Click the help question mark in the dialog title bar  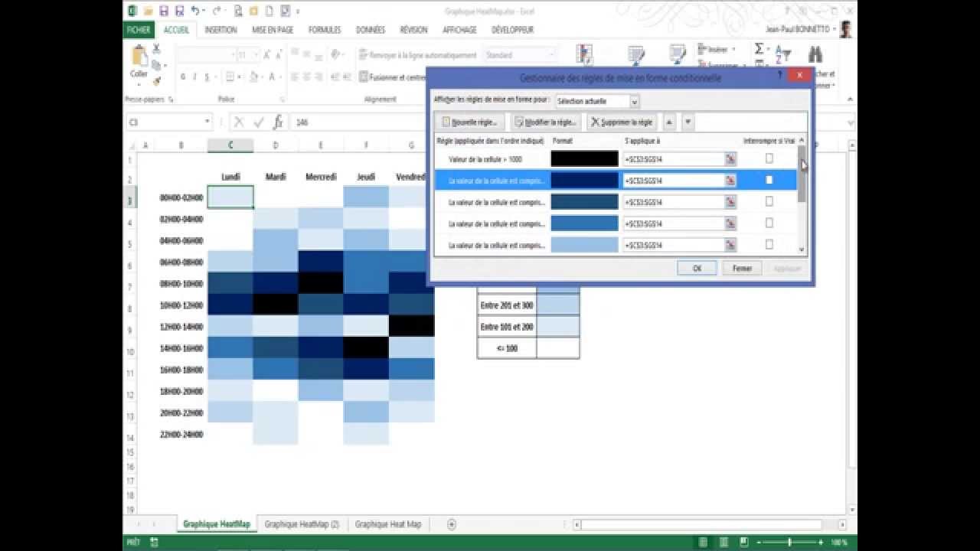click(779, 75)
